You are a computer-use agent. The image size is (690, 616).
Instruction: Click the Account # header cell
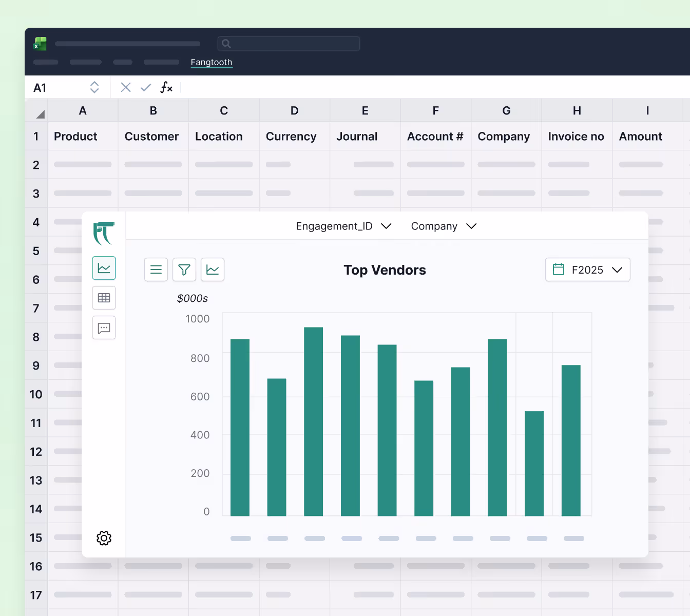coord(436,136)
